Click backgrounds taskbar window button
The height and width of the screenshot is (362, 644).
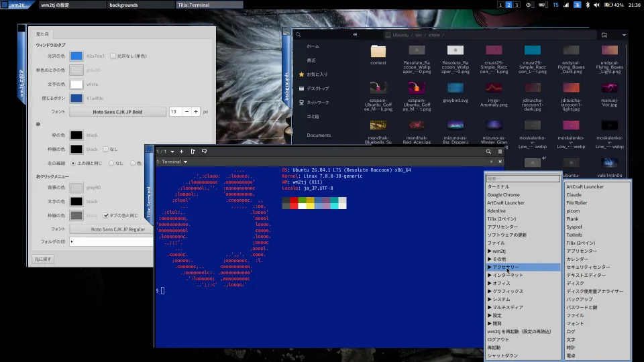click(141, 5)
